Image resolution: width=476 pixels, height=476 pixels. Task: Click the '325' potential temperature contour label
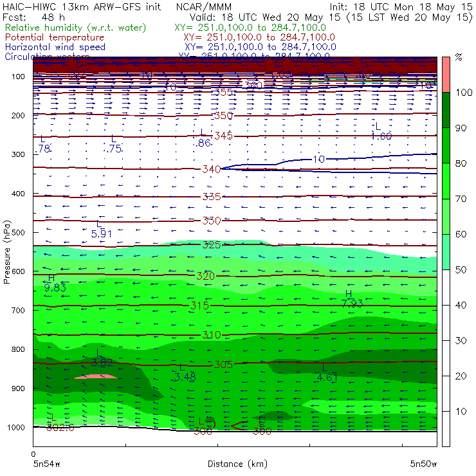pos(212,244)
